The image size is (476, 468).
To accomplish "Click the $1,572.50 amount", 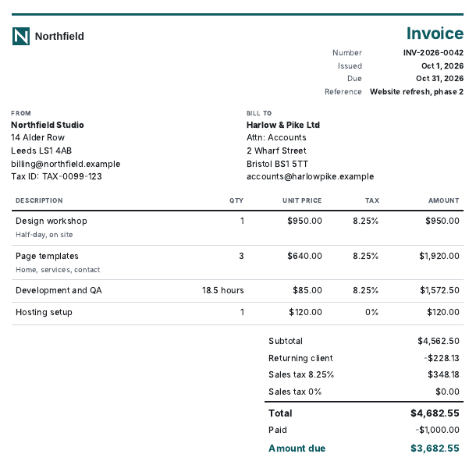I will [439, 290].
